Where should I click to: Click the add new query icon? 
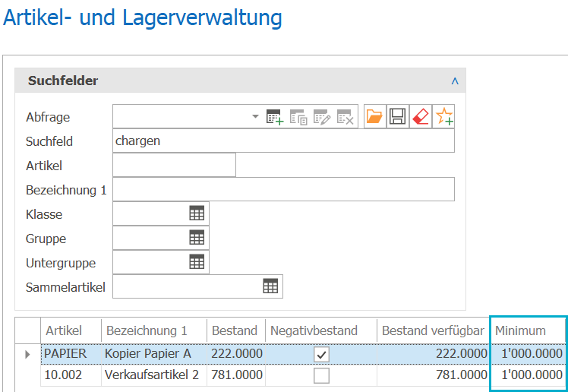click(x=275, y=117)
